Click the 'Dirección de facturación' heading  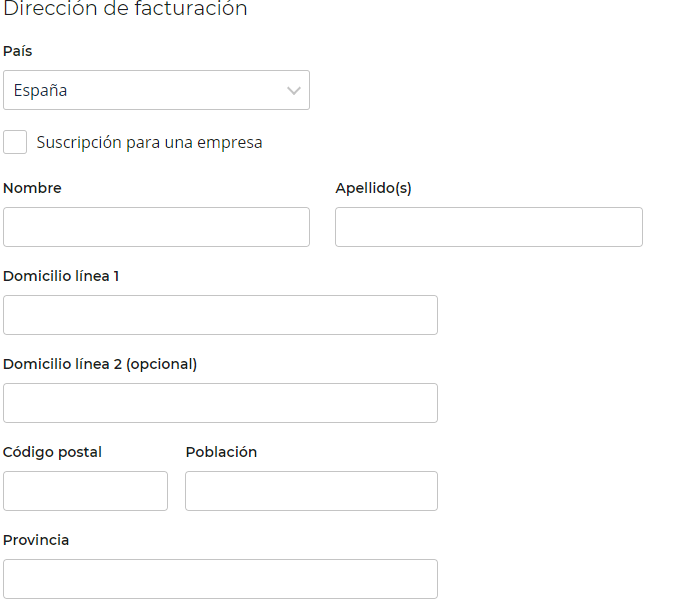pyautogui.click(x=125, y=9)
